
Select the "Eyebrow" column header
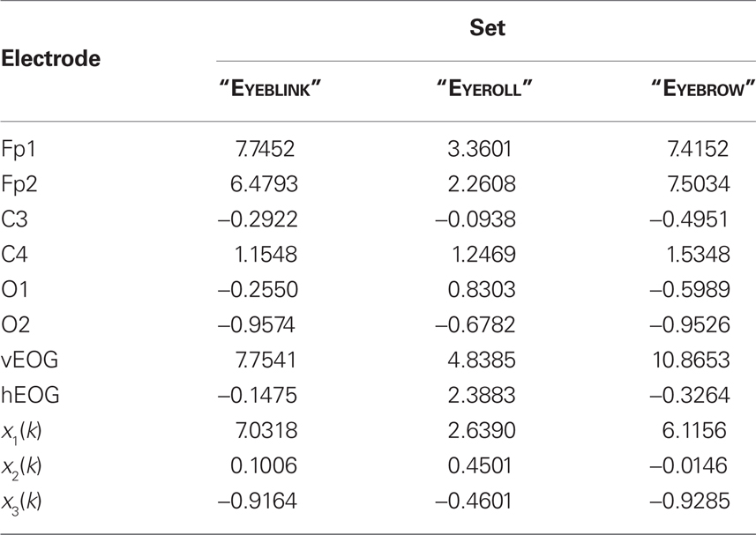[703, 89]
